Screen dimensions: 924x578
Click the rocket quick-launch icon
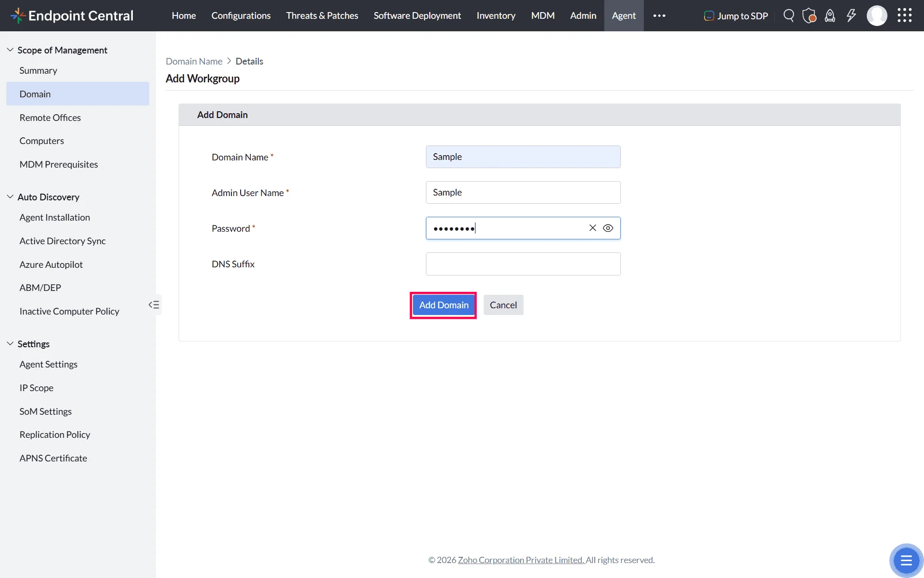point(830,15)
